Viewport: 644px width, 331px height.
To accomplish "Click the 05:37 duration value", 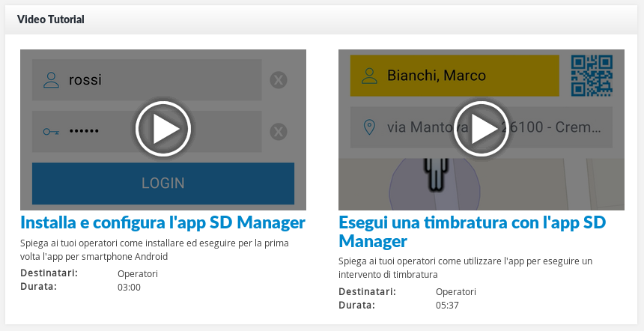I will (447, 306).
